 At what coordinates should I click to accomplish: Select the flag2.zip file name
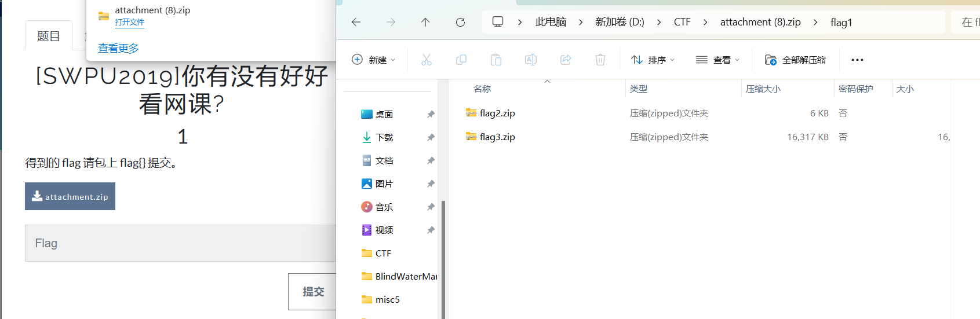[497, 113]
